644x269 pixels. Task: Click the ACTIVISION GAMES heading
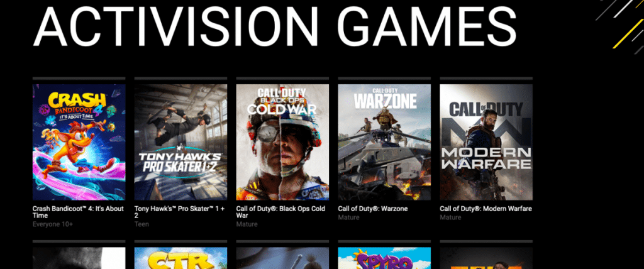[x=275, y=26]
